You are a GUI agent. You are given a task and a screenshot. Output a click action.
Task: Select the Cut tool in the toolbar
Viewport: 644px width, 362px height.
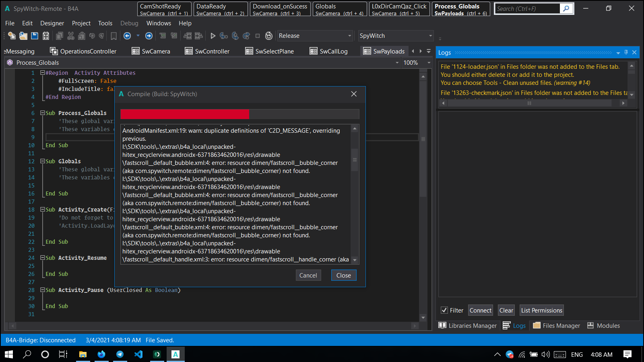click(71, 36)
